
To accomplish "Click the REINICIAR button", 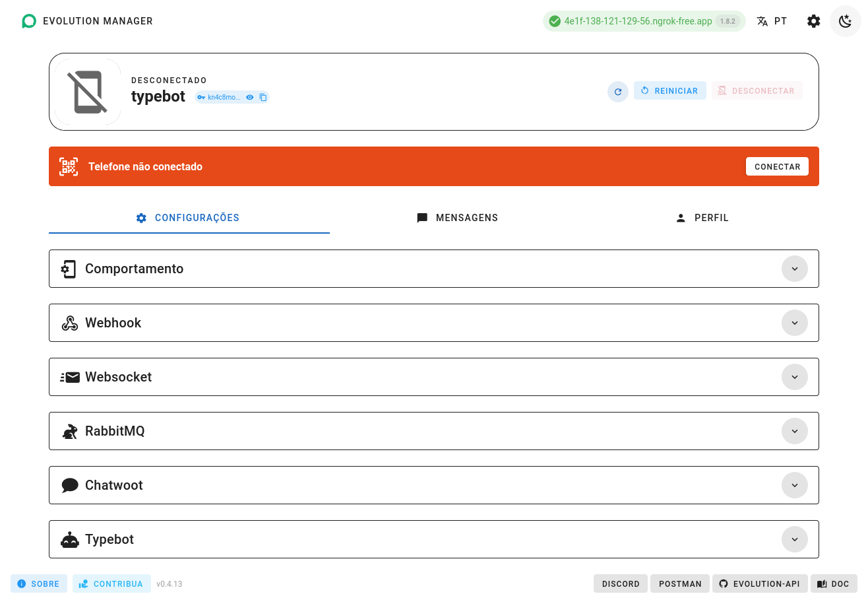I will (x=670, y=90).
